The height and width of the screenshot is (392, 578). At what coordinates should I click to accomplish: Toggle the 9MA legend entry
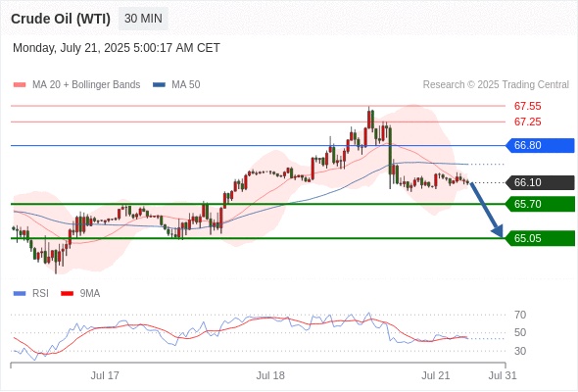tap(80, 294)
